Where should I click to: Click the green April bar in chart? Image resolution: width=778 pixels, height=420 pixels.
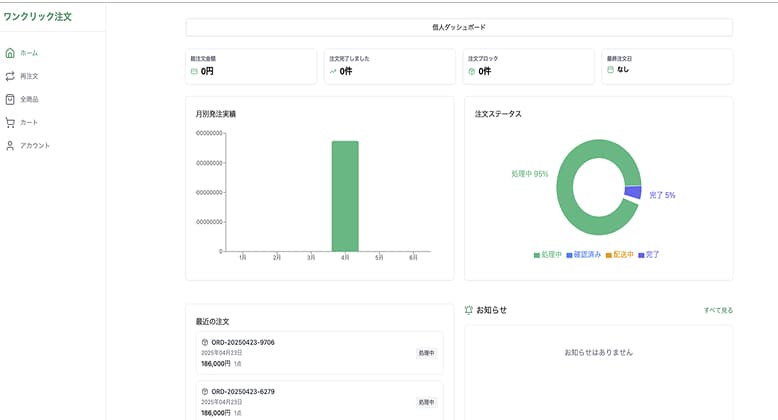[x=345, y=196]
